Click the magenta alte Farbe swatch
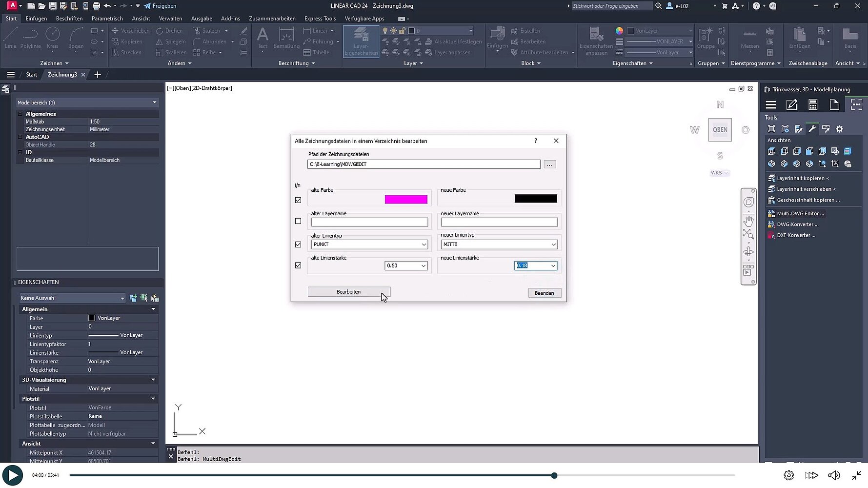Image resolution: width=868 pixels, height=488 pixels. click(405, 199)
